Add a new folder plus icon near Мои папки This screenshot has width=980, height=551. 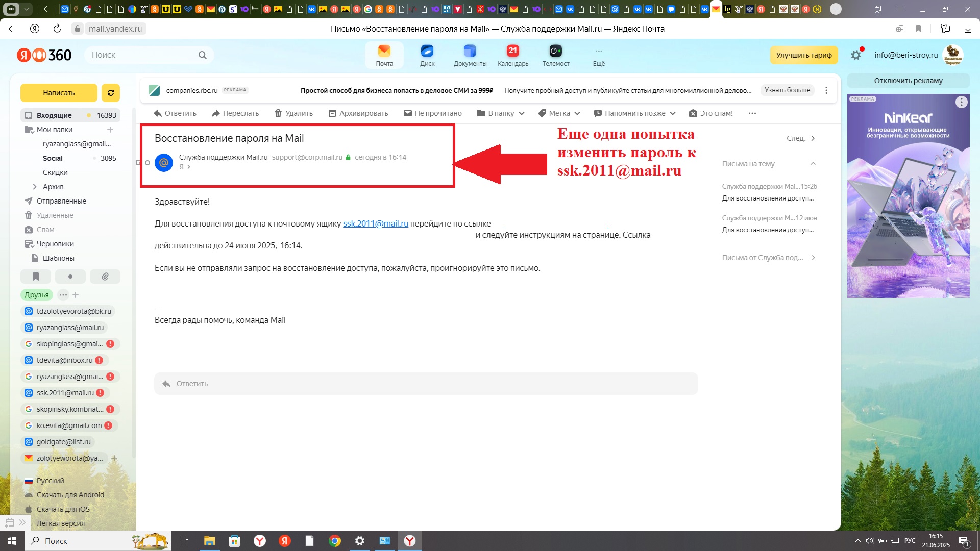110,130
